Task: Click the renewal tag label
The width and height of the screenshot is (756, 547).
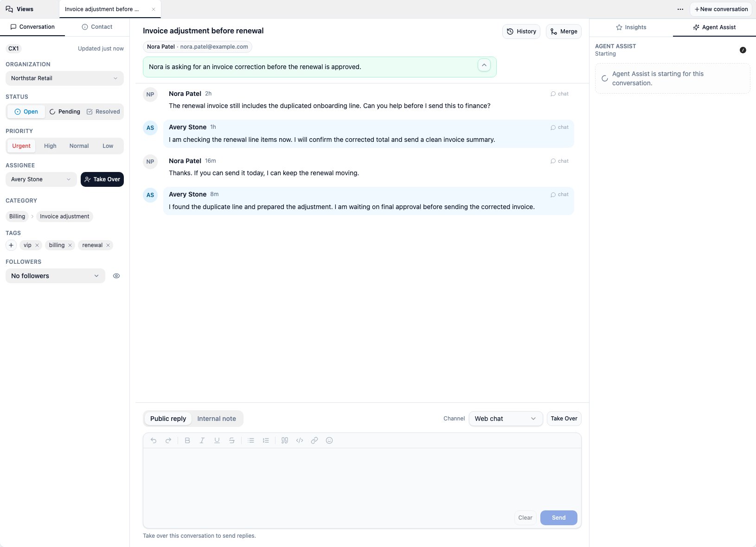Action: (x=92, y=245)
